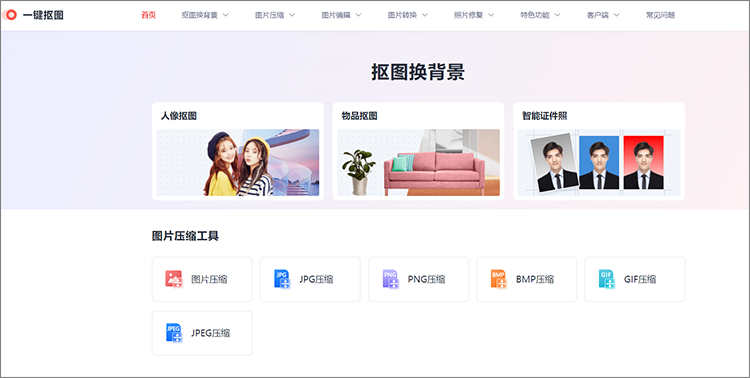Open the 客户端 nav item
The width and height of the screenshot is (750, 378).
(x=597, y=15)
